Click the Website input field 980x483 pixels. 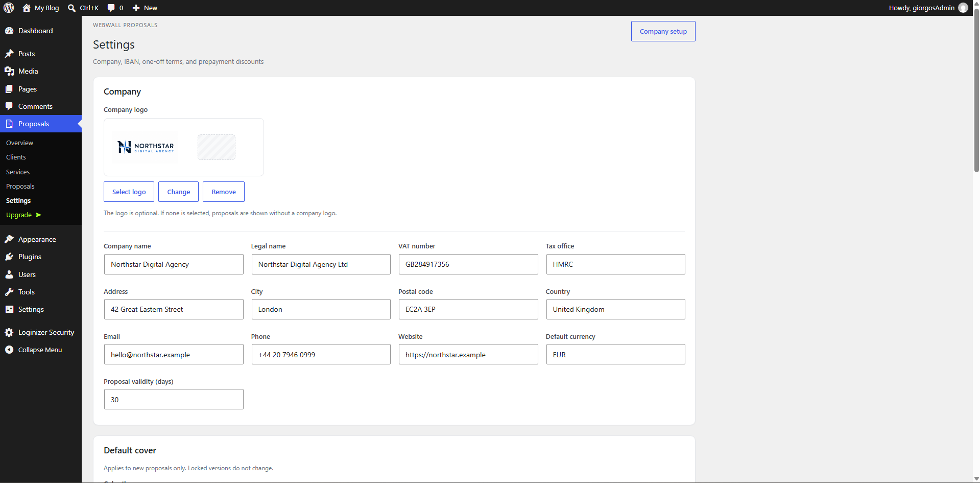coord(468,354)
